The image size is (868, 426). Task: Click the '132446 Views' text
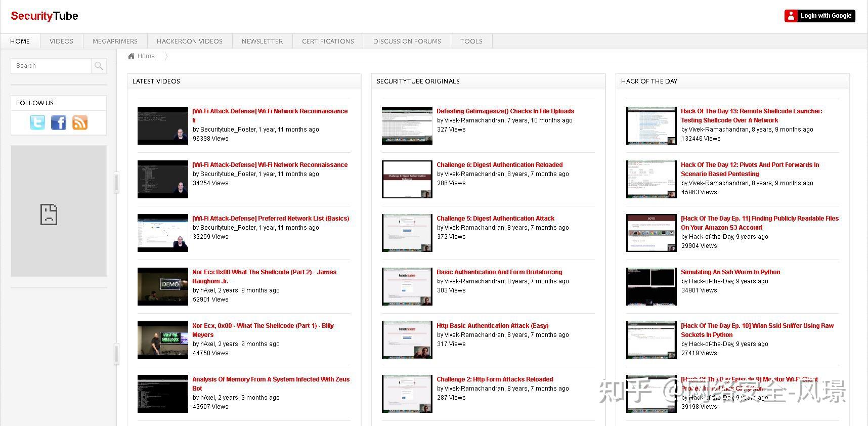click(x=701, y=139)
